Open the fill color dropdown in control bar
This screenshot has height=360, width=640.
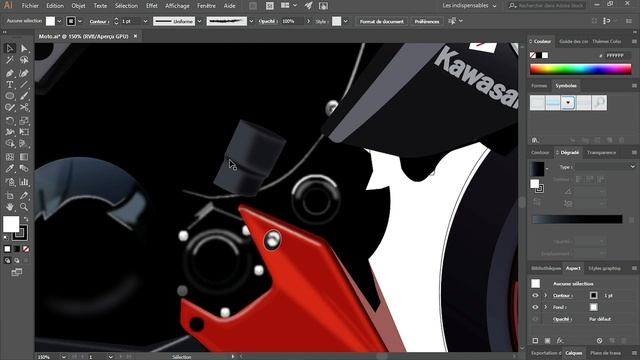click(60, 21)
